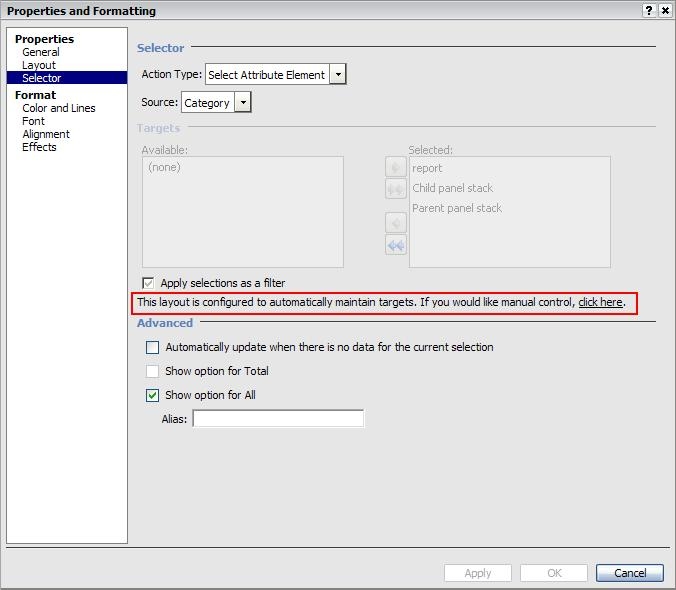
Task: Close the Properties and Formatting dialog
Action: [x=666, y=10]
